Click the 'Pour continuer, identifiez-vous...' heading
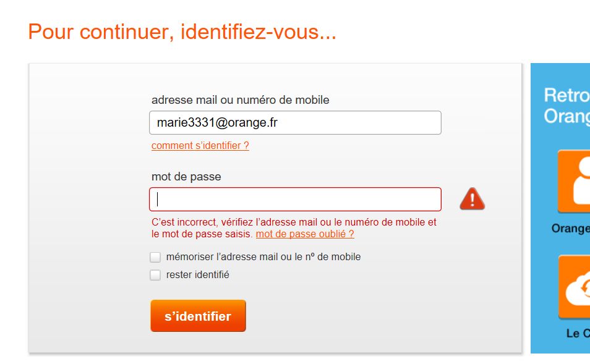 (x=182, y=32)
